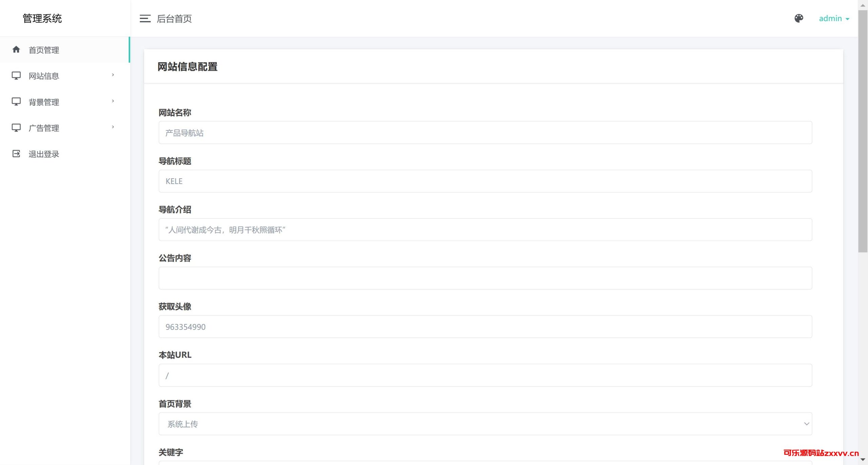Open the 首页背景 系统上传 select box
This screenshot has width=868, height=465.
[x=485, y=424]
